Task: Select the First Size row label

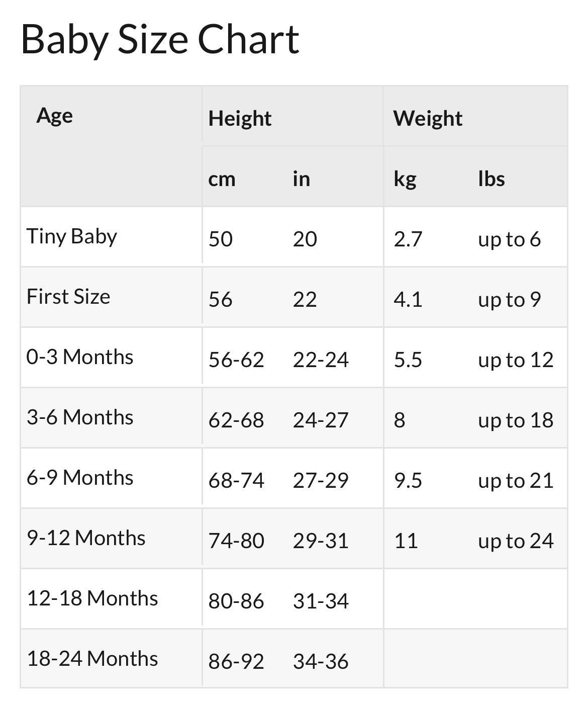Action: pos(68,297)
